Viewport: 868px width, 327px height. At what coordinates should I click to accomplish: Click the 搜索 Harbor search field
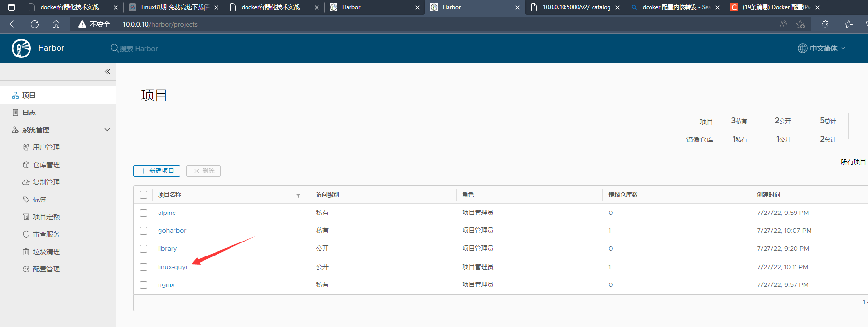coord(141,49)
